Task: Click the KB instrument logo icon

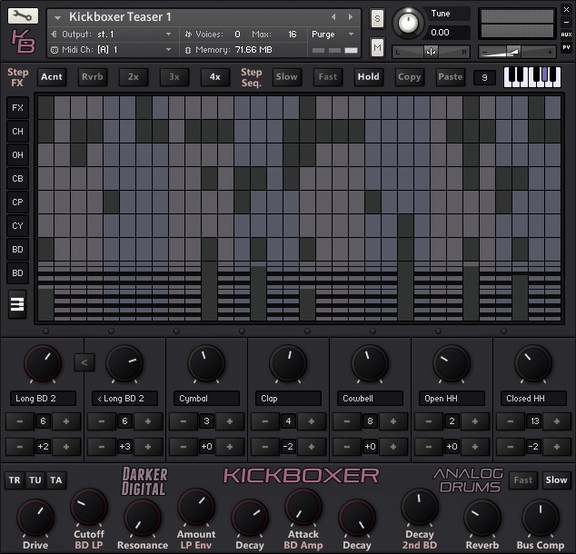Action: [x=23, y=41]
